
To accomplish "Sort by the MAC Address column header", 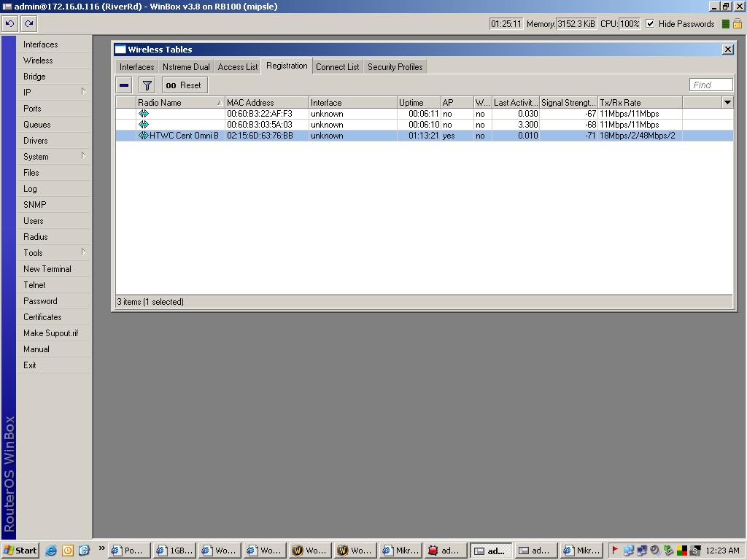I will 266,102.
